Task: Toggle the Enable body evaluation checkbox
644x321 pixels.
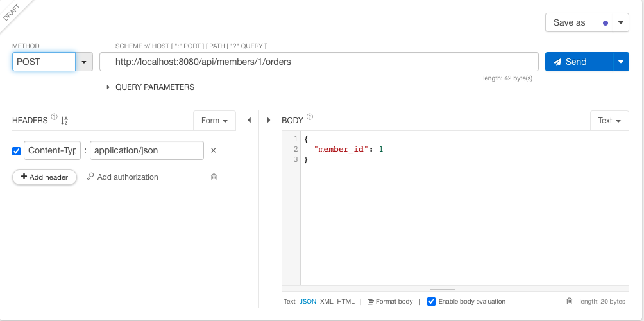Action: coord(431,302)
